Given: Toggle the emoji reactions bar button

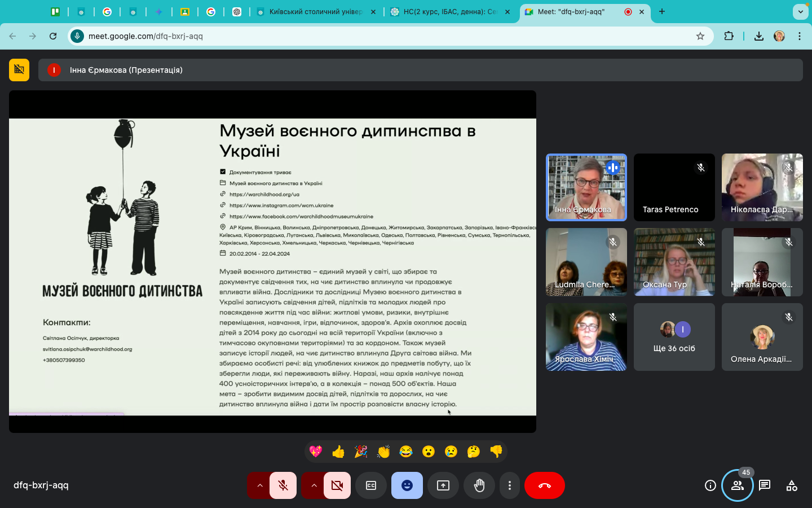Looking at the screenshot, I should pyautogui.click(x=407, y=485).
